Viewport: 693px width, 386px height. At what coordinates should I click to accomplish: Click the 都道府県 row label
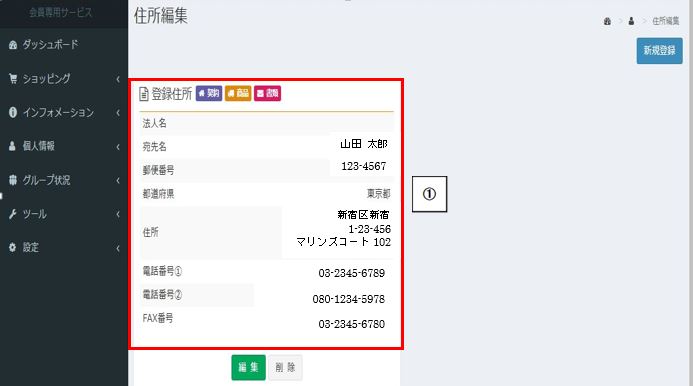[x=158, y=194]
